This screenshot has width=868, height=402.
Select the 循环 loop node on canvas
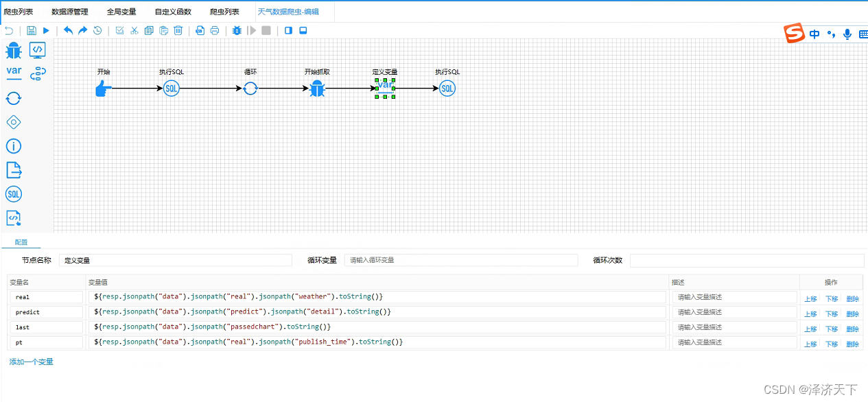pyautogui.click(x=250, y=88)
